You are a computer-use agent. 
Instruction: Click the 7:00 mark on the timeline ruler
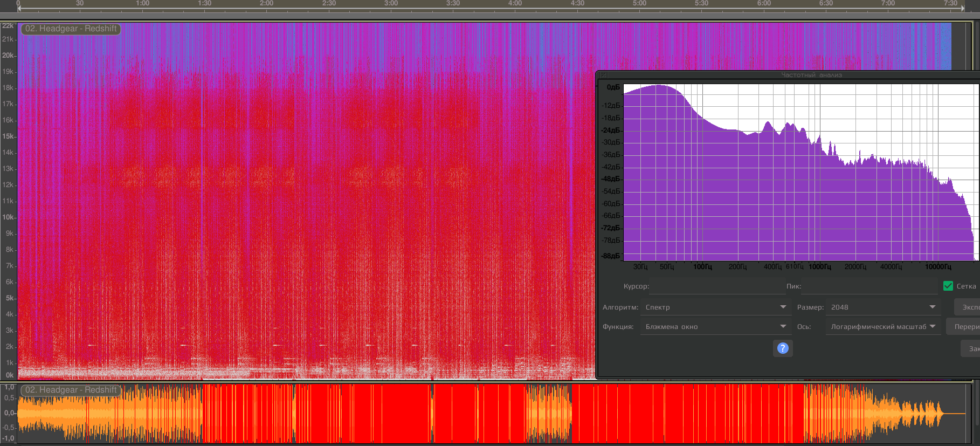[x=888, y=3]
